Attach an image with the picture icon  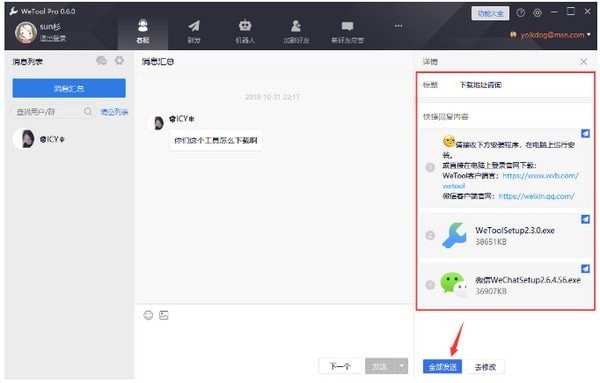[x=164, y=315]
